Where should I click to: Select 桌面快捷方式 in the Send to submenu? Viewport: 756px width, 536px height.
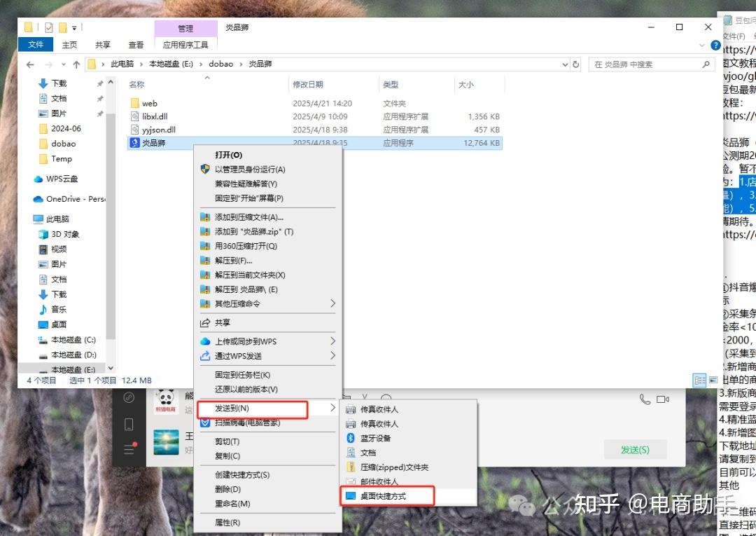click(382, 496)
